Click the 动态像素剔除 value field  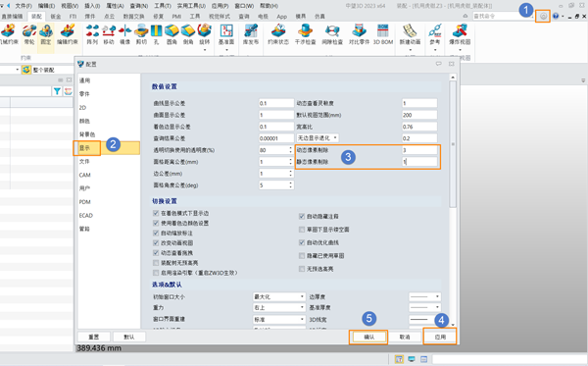[x=419, y=150]
